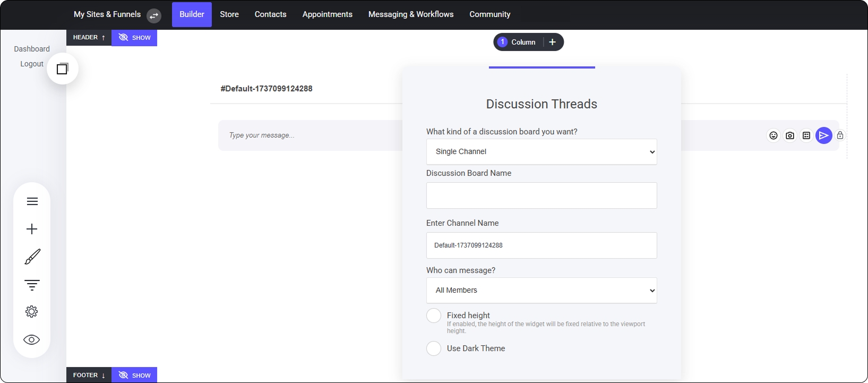The height and width of the screenshot is (383, 868).
Task: Click the plus button next to Column
Action: pos(552,42)
